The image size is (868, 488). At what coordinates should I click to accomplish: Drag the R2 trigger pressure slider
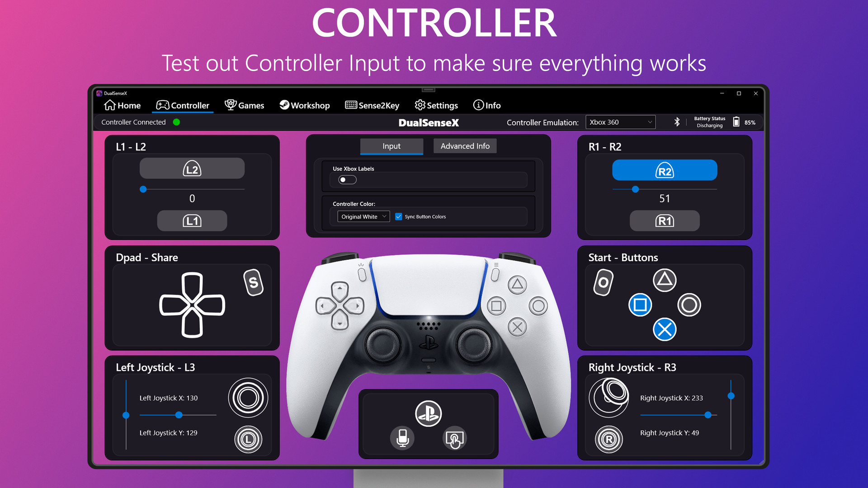636,189
